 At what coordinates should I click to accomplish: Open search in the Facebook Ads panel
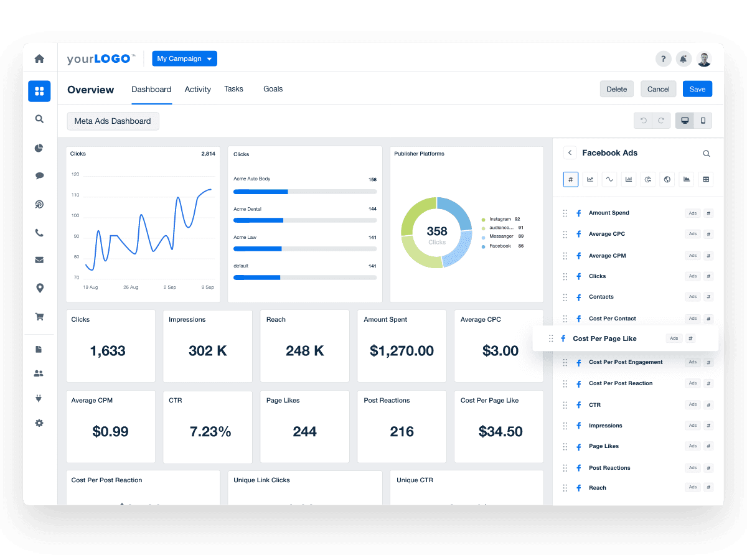[x=706, y=153]
